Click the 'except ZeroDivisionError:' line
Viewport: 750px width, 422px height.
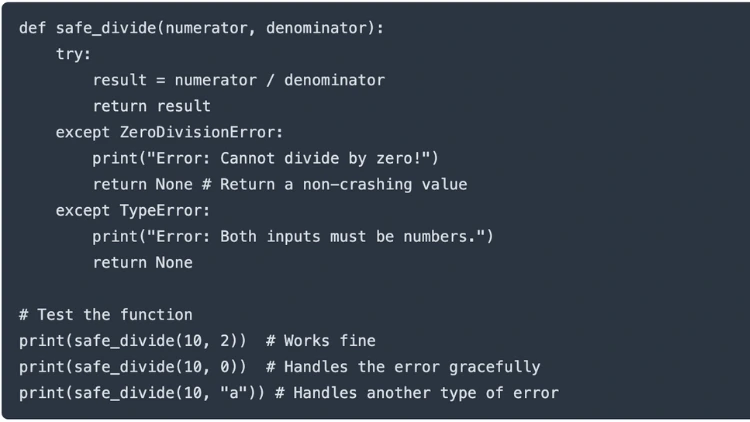coord(170,132)
